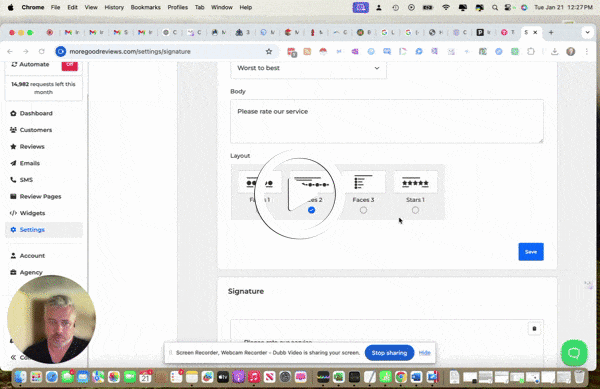
Task: Expand the tab search dropdown
Action: click(587, 33)
